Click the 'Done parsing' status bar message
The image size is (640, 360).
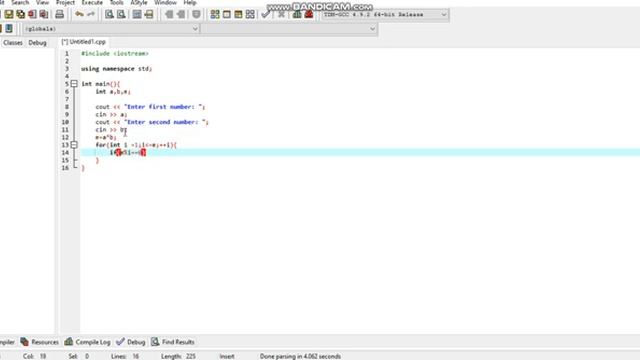pyautogui.click(x=300, y=356)
